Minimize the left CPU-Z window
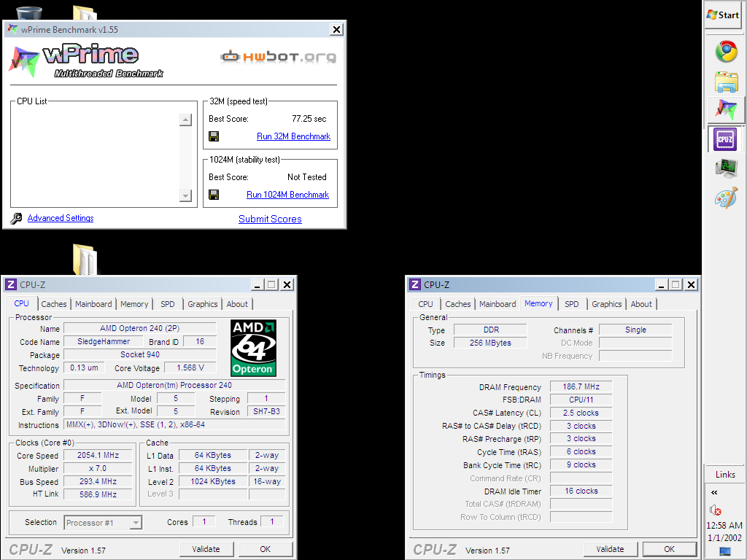This screenshot has height=560, width=747. pos(258,285)
